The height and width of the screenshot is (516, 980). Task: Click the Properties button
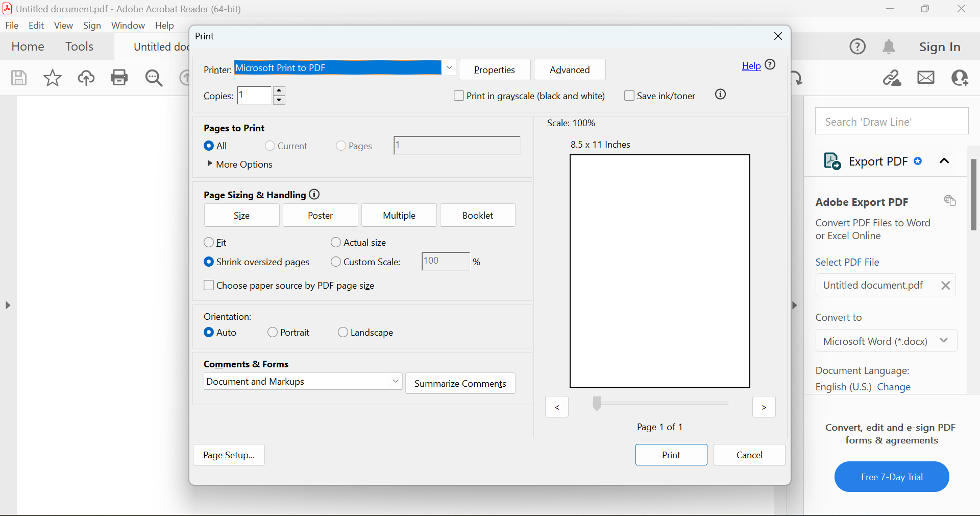coord(495,69)
